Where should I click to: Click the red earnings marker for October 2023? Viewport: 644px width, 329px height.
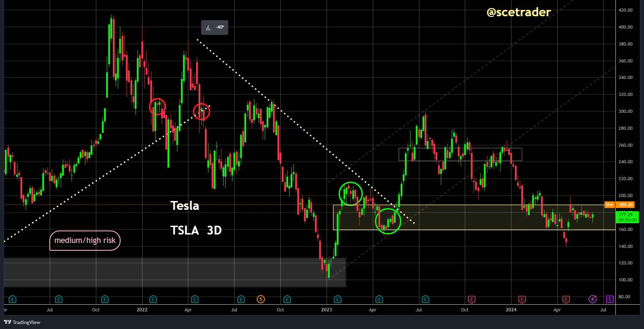coord(472,299)
